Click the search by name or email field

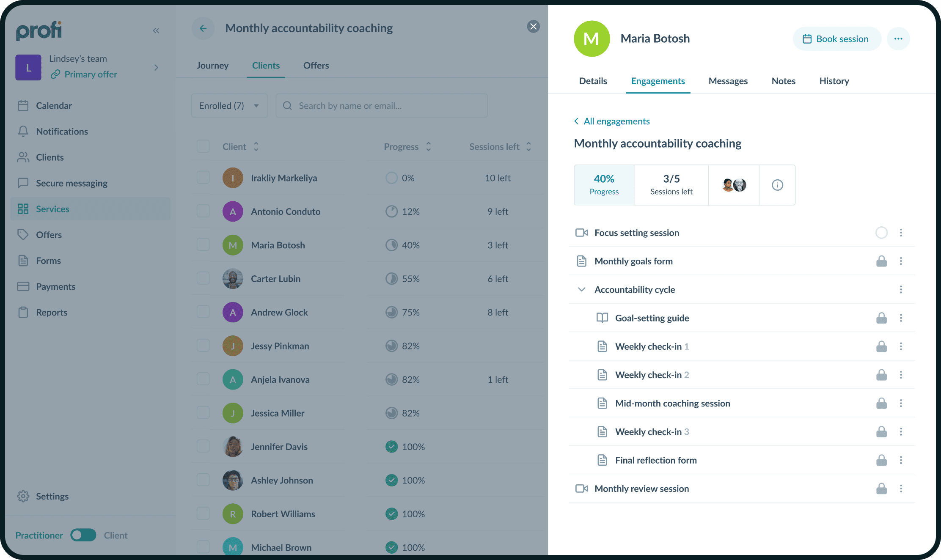[x=381, y=106]
